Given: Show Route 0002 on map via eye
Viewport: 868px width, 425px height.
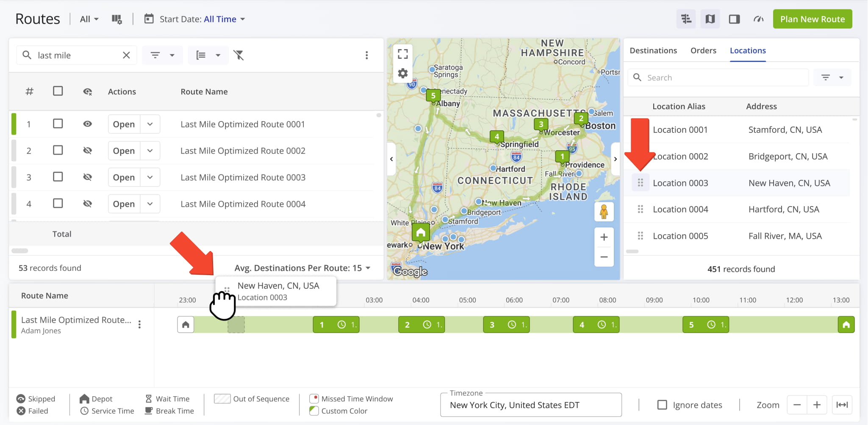Looking at the screenshot, I should [x=88, y=151].
